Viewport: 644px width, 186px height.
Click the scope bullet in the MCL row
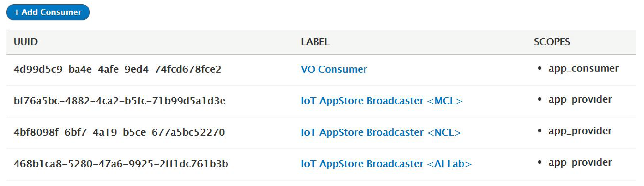[539, 100]
